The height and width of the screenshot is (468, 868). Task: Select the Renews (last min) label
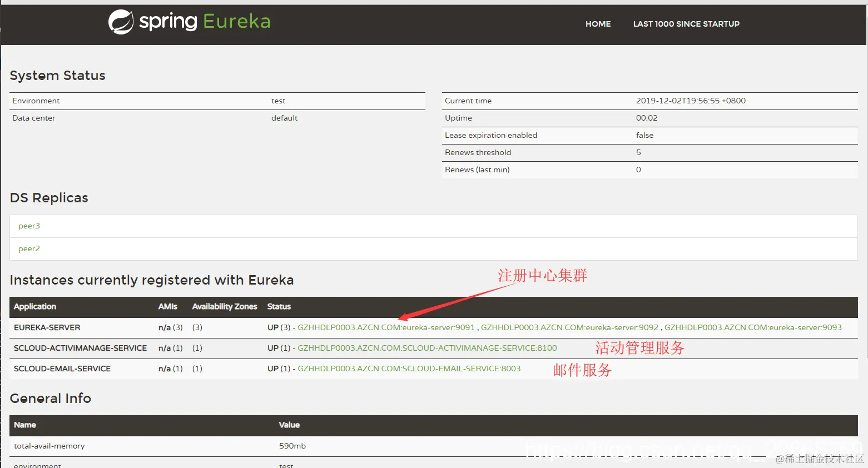click(477, 170)
